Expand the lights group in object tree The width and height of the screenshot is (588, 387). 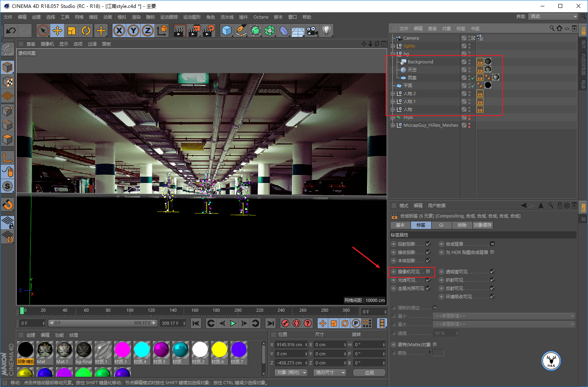point(392,46)
